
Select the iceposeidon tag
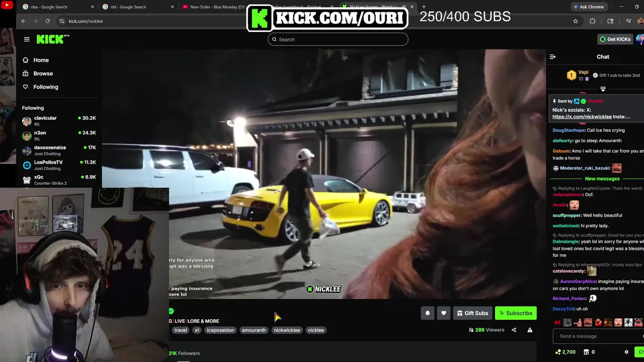pos(220,330)
